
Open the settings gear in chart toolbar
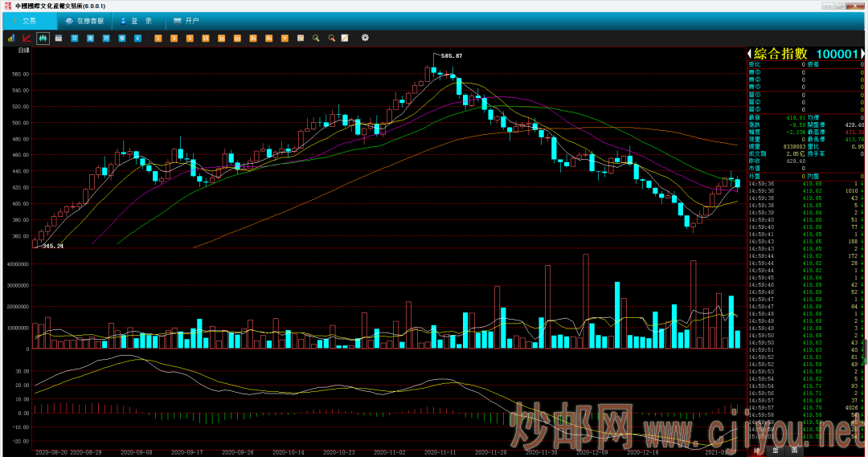tap(365, 38)
